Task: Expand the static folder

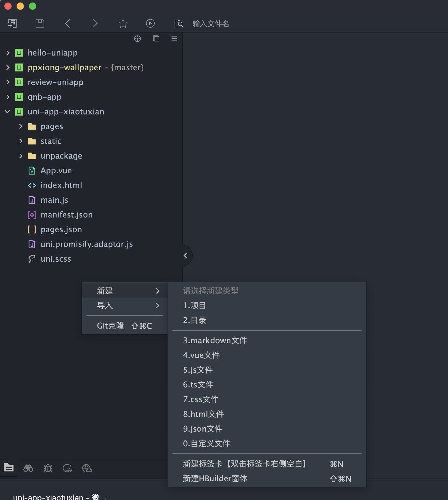Action: click(x=21, y=141)
